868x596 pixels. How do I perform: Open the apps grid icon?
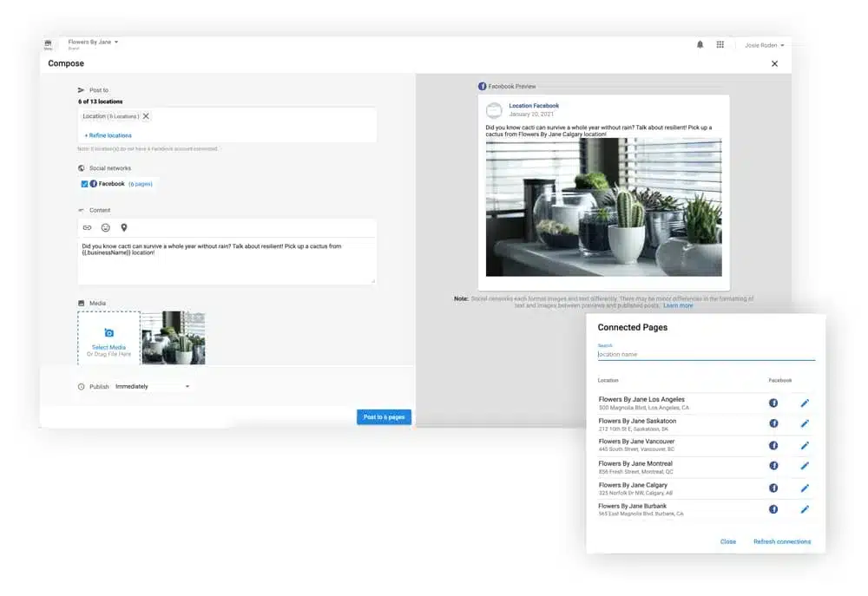(x=720, y=44)
